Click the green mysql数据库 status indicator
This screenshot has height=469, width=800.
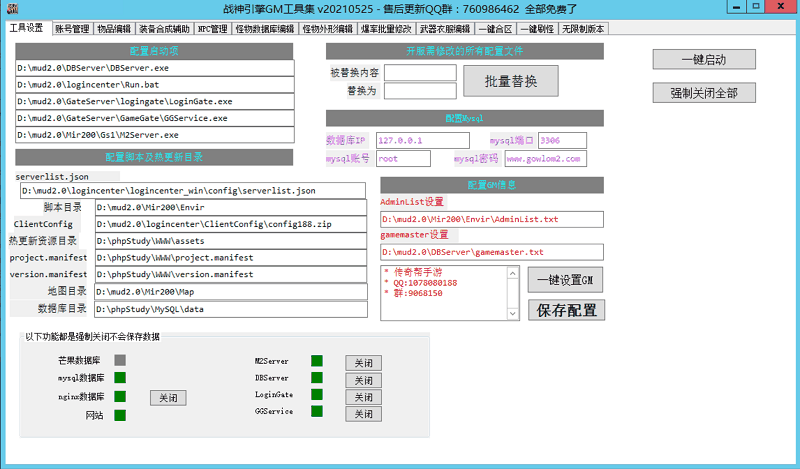point(120,378)
